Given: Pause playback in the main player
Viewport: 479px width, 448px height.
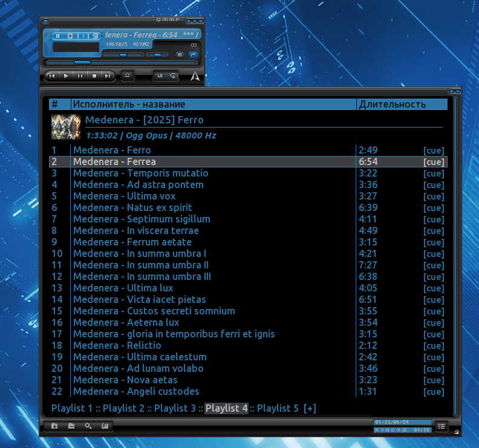Looking at the screenshot, I should (x=80, y=76).
